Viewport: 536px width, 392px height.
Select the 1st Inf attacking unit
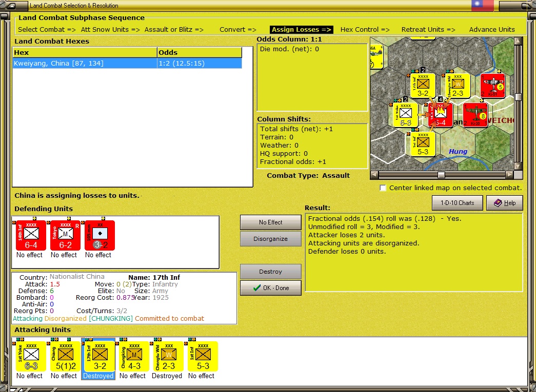click(203, 357)
